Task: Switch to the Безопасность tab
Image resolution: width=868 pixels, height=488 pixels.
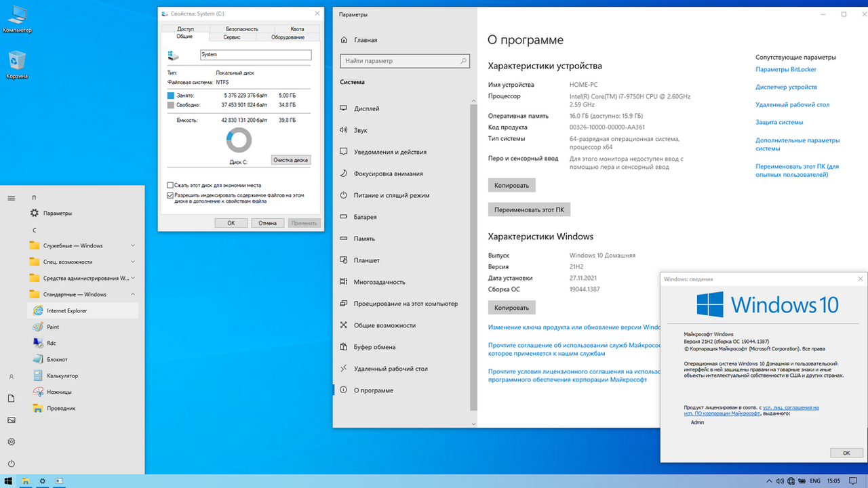Action: point(242,29)
